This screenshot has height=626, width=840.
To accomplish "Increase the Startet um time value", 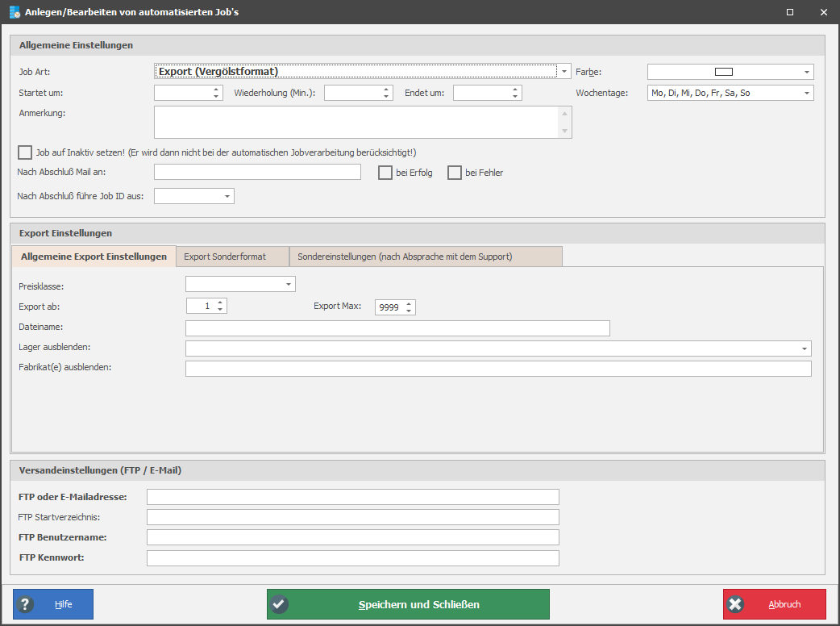I will 216,90.
